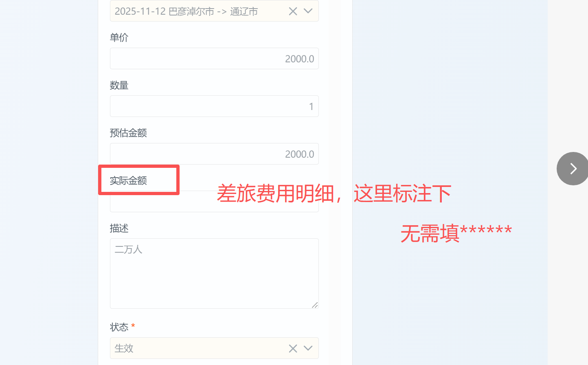
Task: Select the 预估金额 input field
Action: [x=214, y=154]
